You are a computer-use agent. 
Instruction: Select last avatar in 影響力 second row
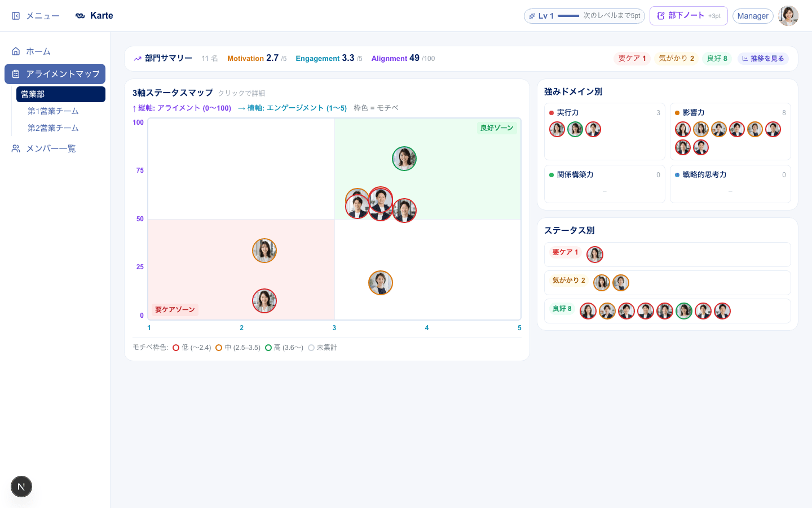(x=701, y=147)
